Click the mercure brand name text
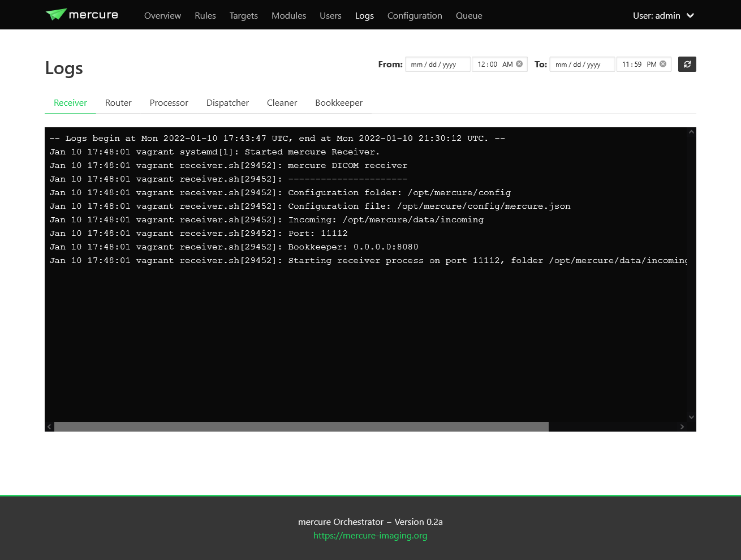This screenshot has width=741, height=560. (93, 15)
